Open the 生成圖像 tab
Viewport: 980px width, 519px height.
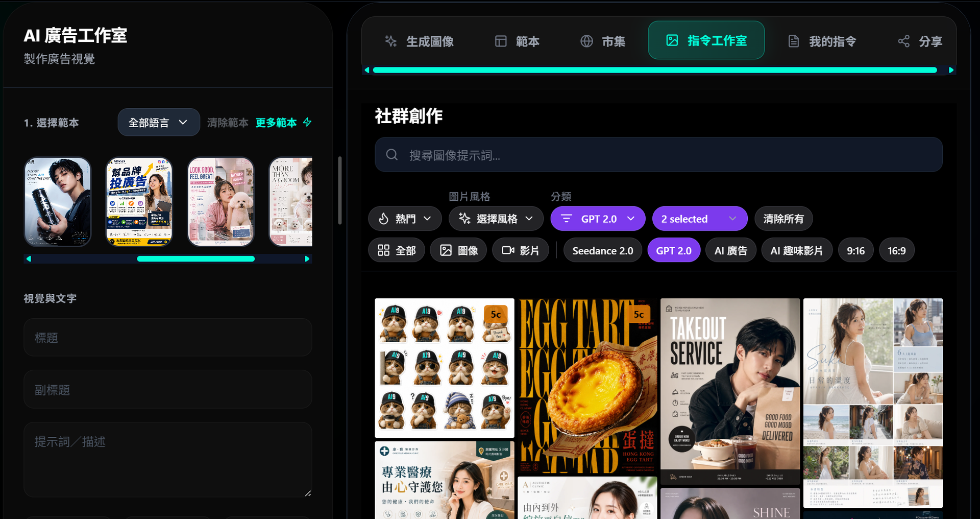click(419, 41)
